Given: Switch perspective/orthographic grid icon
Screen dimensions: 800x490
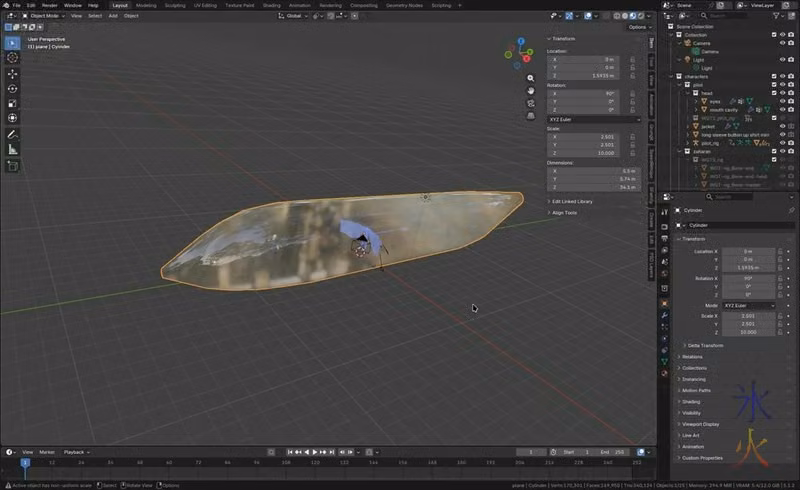Looking at the screenshot, I should [531, 116].
